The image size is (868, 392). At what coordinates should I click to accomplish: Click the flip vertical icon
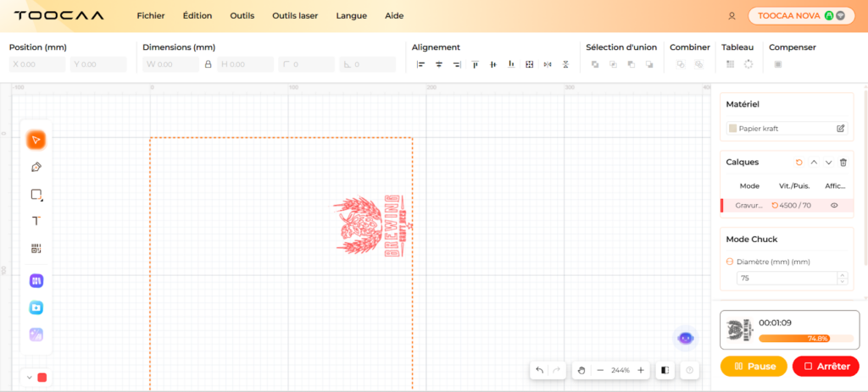click(x=565, y=64)
